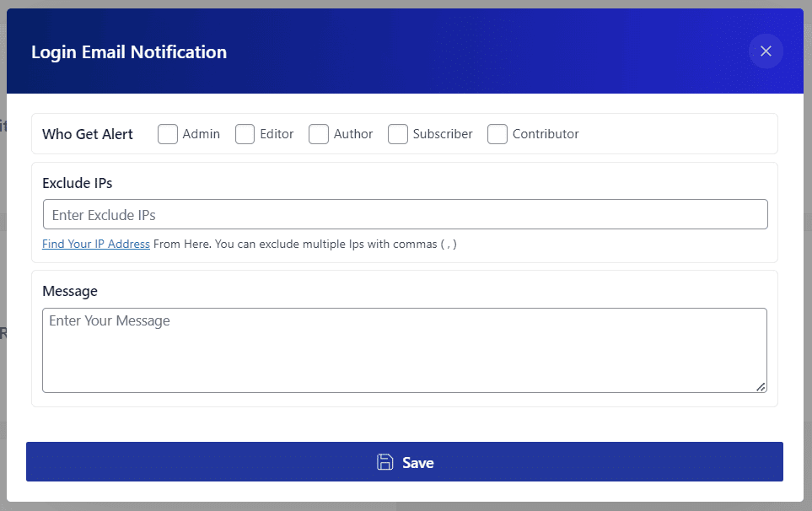Close the Login Email Notification dialog
The width and height of the screenshot is (812, 511).
coord(766,51)
